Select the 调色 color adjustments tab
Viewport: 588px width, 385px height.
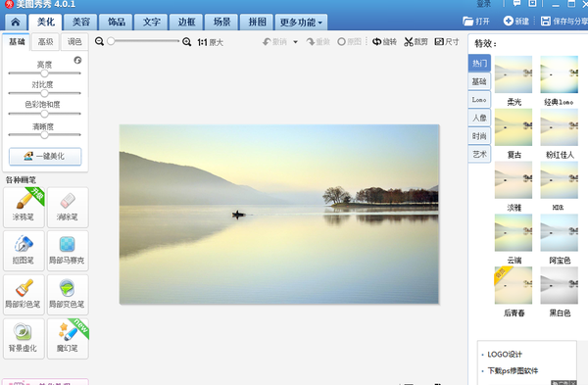pyautogui.click(x=74, y=41)
